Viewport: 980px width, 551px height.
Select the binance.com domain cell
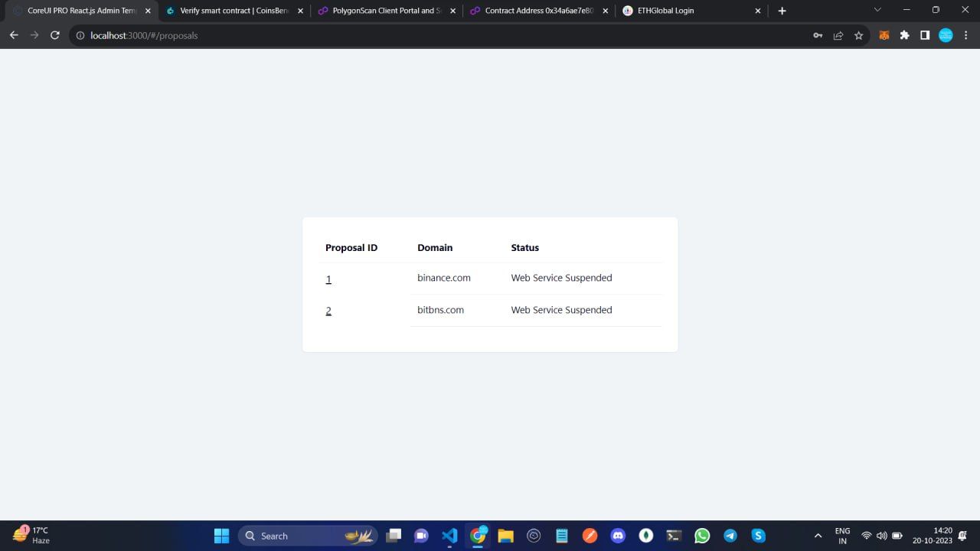[x=444, y=278]
